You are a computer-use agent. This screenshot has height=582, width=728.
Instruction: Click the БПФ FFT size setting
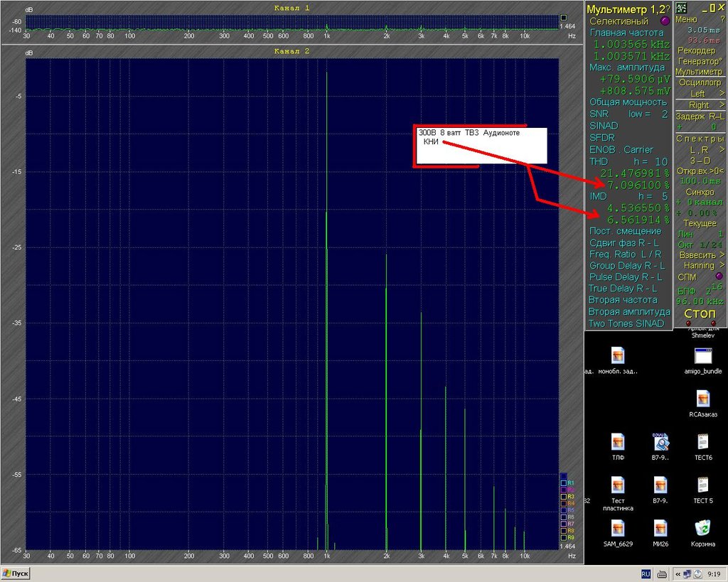(x=700, y=290)
